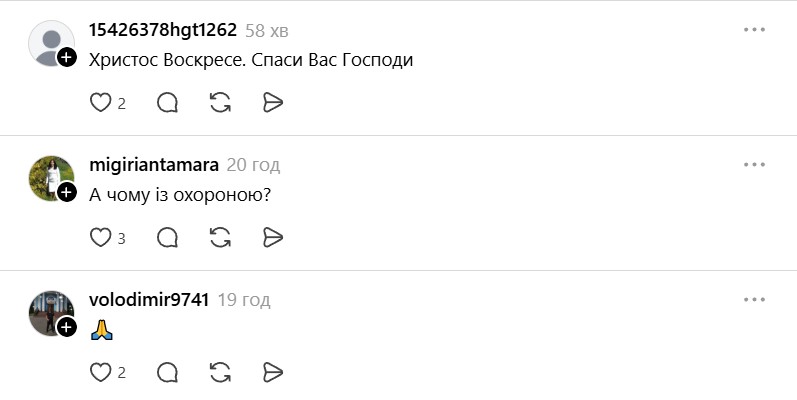Reply to volodimir9741's comment
This screenshot has height=400, width=797.
[168, 372]
